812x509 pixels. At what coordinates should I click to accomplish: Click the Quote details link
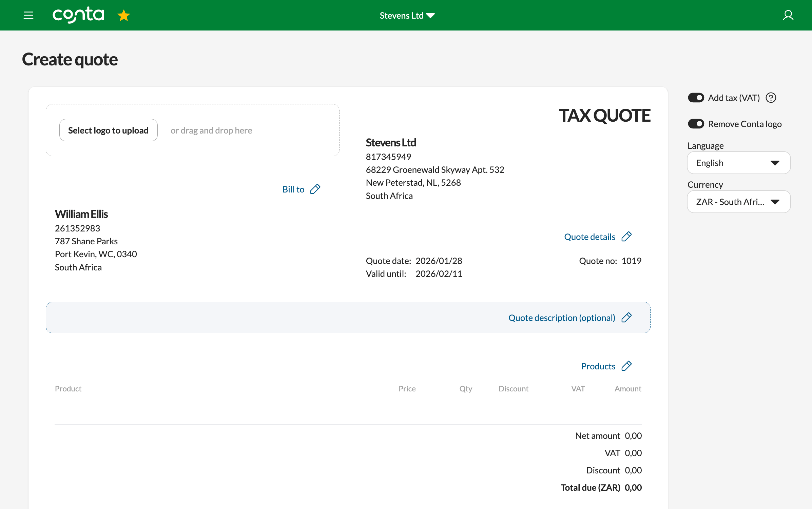(x=589, y=237)
